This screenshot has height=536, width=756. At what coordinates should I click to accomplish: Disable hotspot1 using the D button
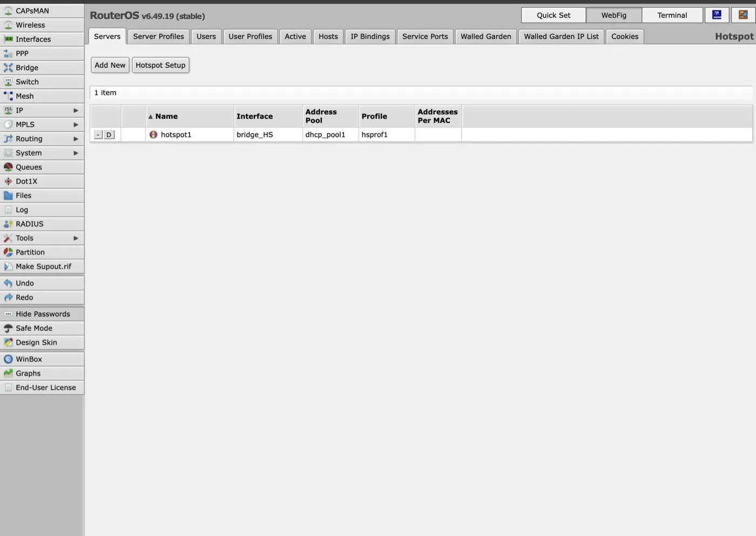(x=109, y=135)
